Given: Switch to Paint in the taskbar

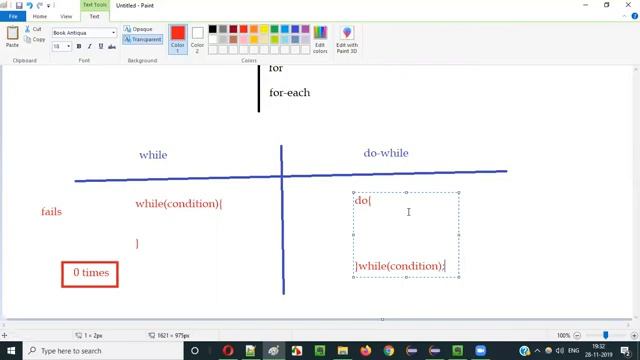Looking at the screenshot, I should (x=273, y=351).
